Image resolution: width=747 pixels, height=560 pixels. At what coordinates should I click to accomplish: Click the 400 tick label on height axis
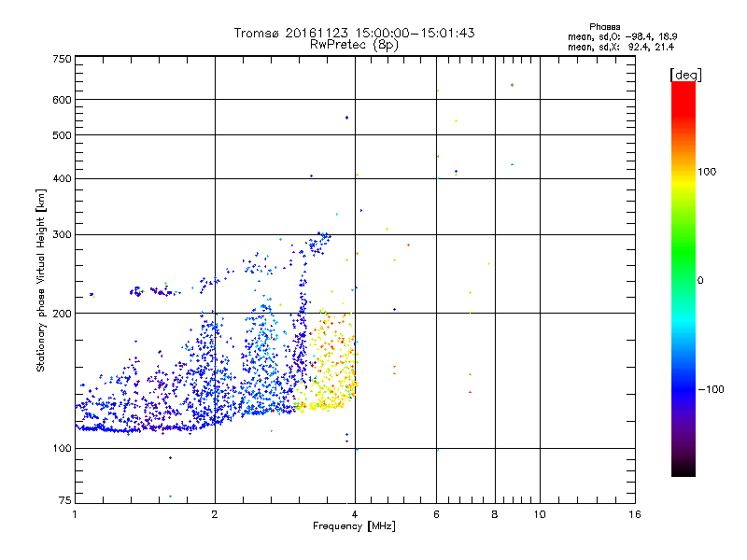(62, 178)
